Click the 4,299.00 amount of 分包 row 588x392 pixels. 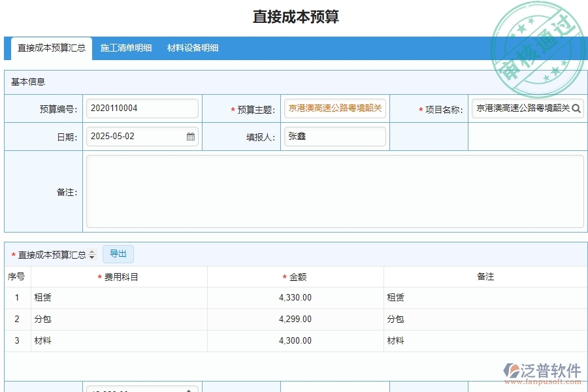pos(295,319)
